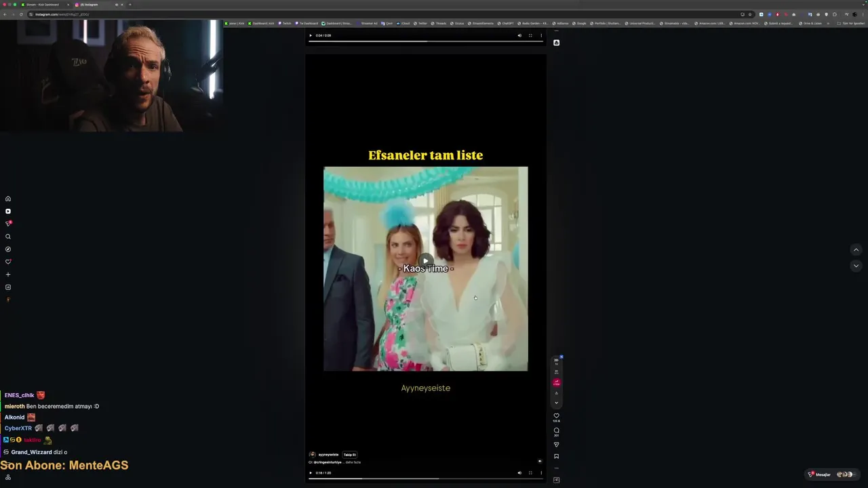868x488 pixels.
Task: Toggle the reel's audio mute badge above the controls
Action: [x=540, y=461]
